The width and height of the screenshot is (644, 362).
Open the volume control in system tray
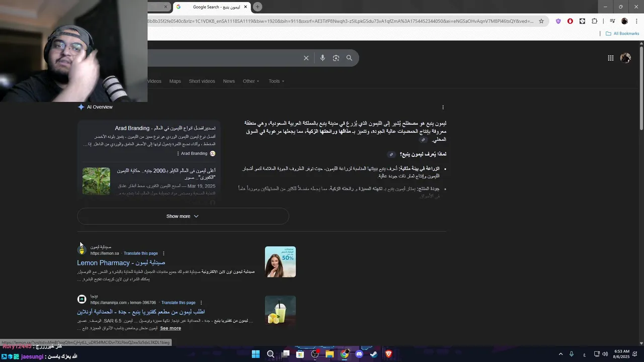tap(605, 354)
